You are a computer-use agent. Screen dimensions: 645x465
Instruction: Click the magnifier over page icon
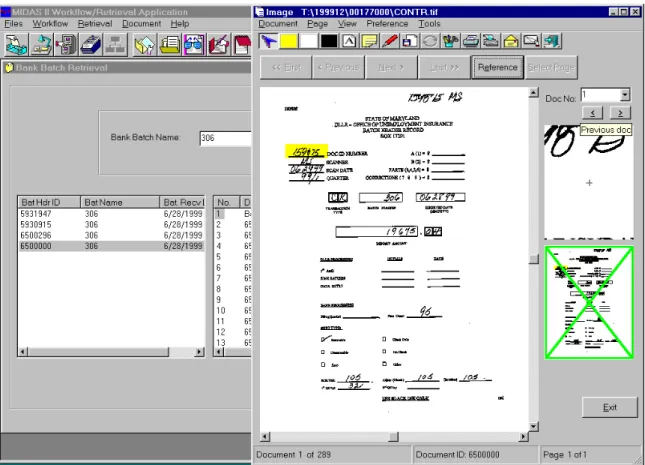(x=531, y=41)
